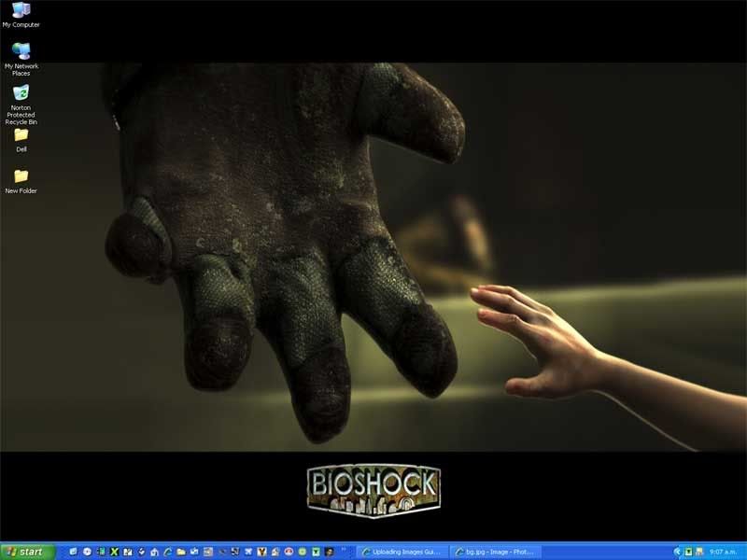
Task: Launch Internet Explorer from Quick Launch
Action: [x=168, y=552]
